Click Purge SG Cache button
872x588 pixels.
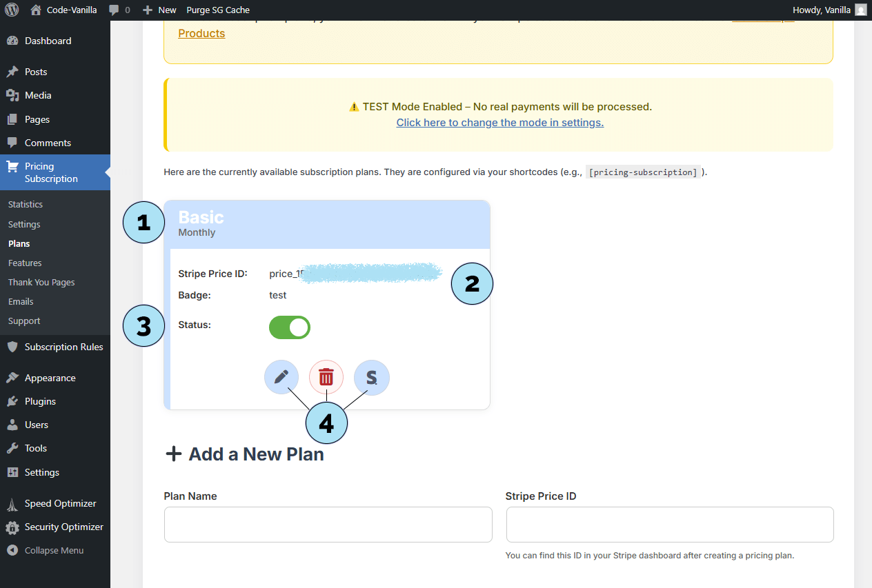click(x=218, y=10)
